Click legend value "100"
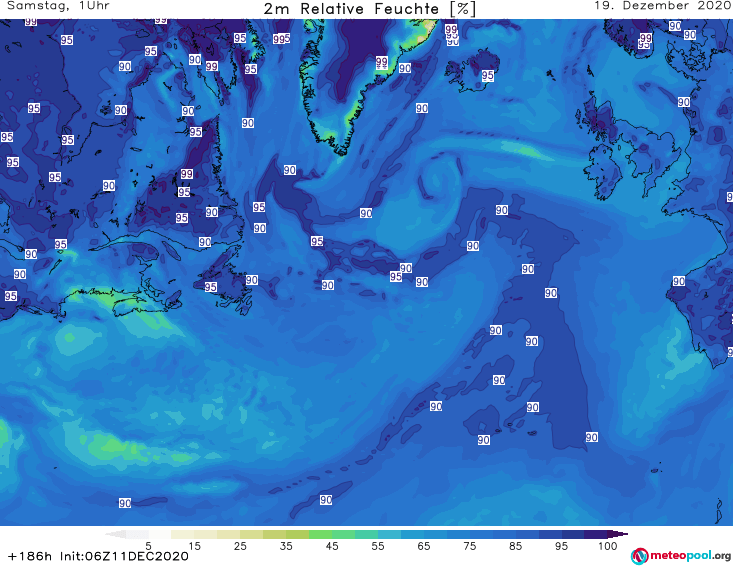This screenshot has height=566, width=733. (x=608, y=546)
